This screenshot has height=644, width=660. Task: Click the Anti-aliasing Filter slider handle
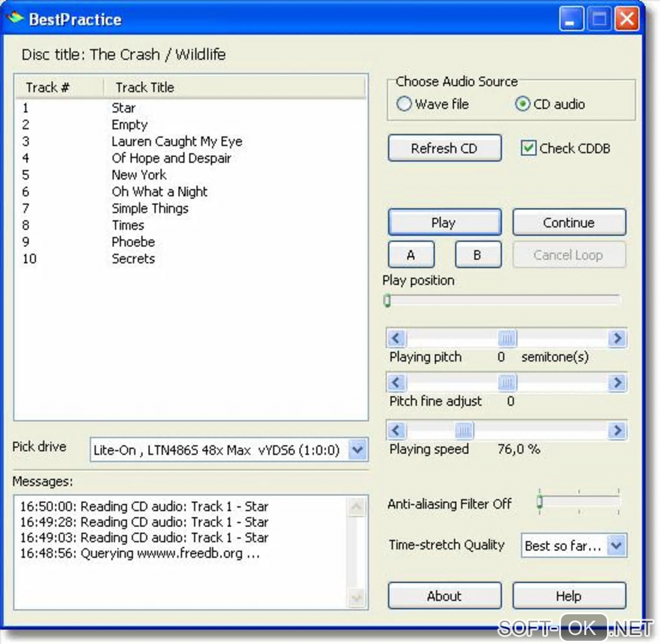click(x=540, y=501)
